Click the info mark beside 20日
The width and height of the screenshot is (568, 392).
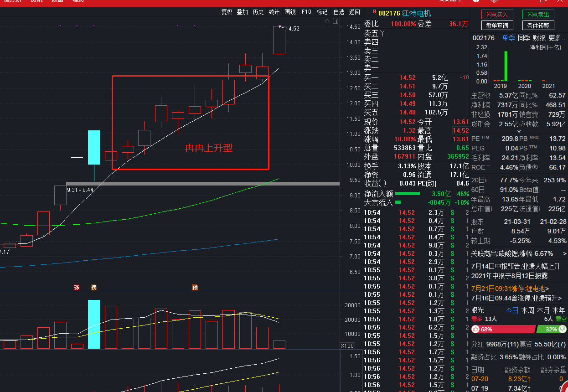coord(485,179)
